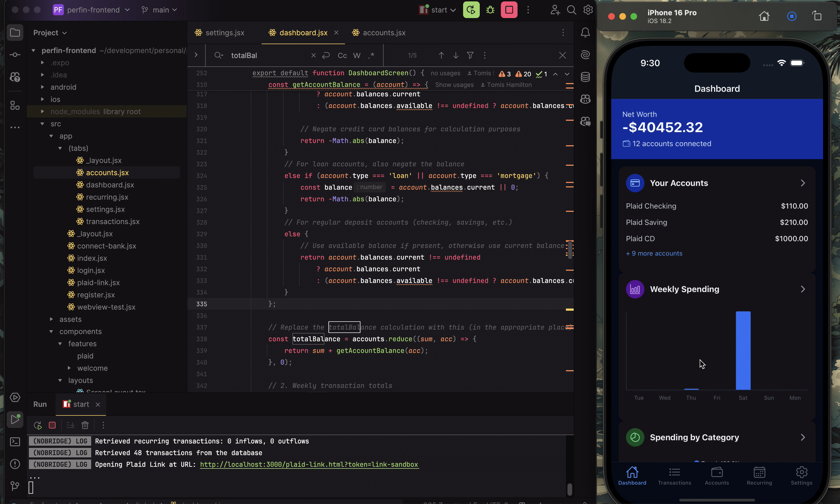Run the start configuration with the green play icon

tap(471, 9)
